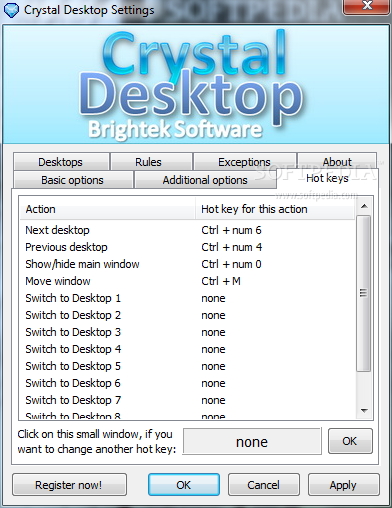Select the 'Move window' action
Image resolution: width=392 pixels, height=508 pixels.
click(188, 281)
